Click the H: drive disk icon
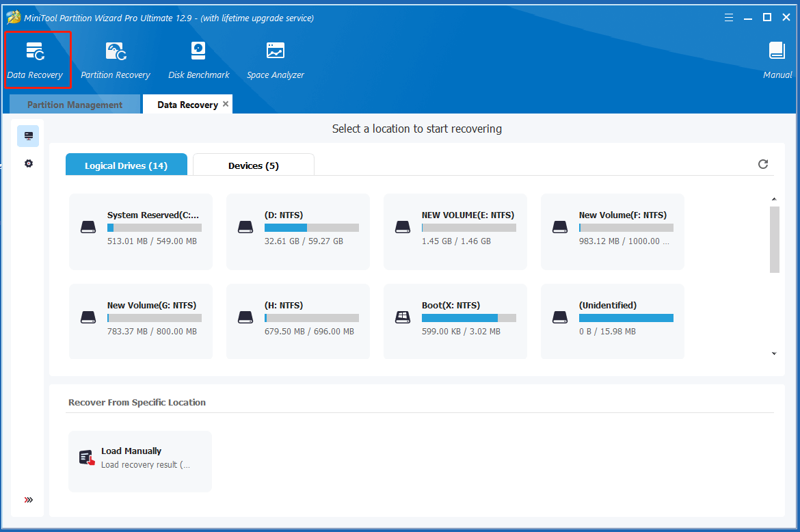 click(245, 317)
